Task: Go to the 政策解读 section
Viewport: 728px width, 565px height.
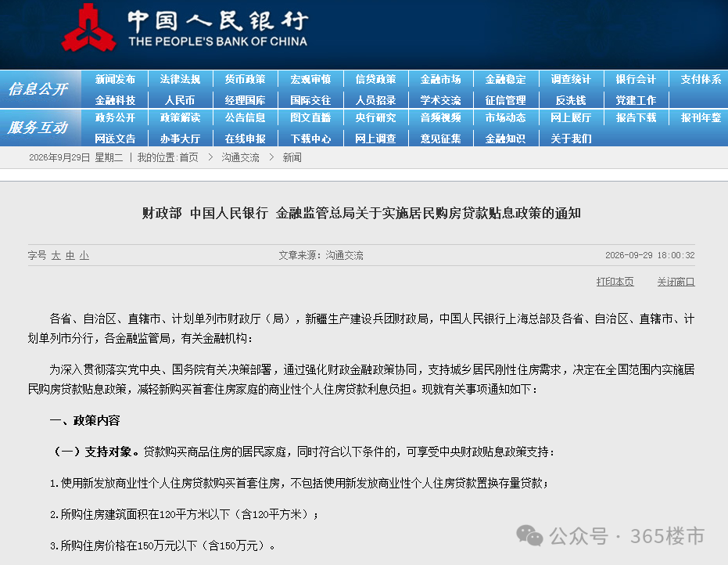Action: [180, 118]
